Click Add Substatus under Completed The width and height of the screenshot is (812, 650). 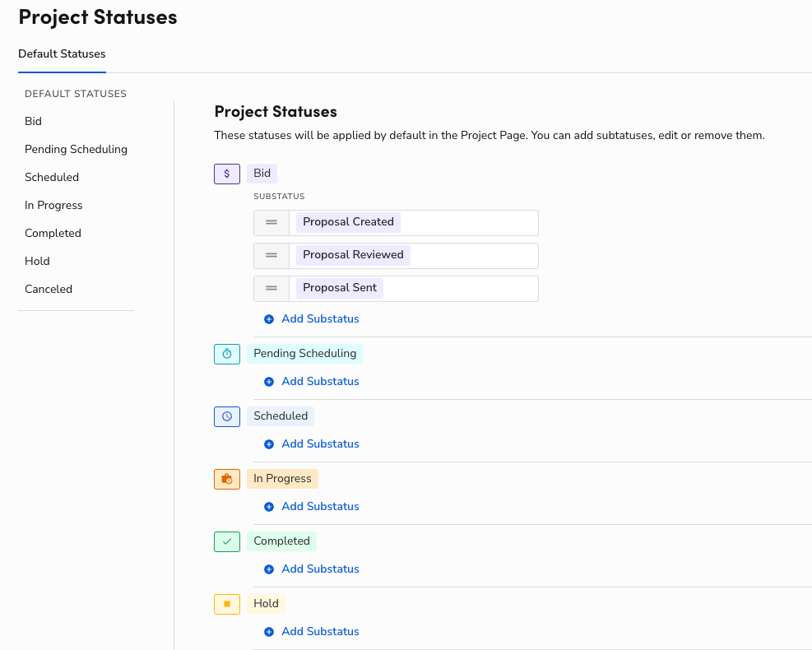[320, 569]
